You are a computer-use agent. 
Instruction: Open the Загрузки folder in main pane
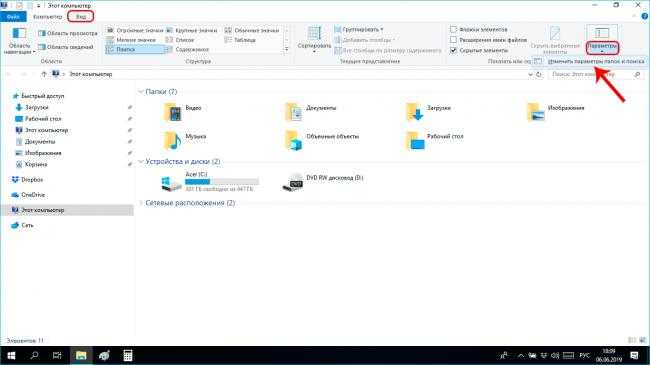coord(429,112)
